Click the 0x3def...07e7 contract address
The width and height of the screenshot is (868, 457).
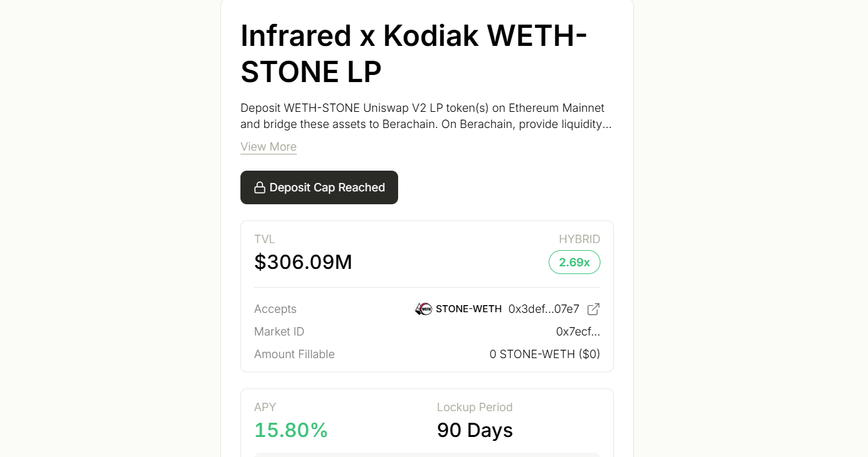pyautogui.click(x=544, y=309)
